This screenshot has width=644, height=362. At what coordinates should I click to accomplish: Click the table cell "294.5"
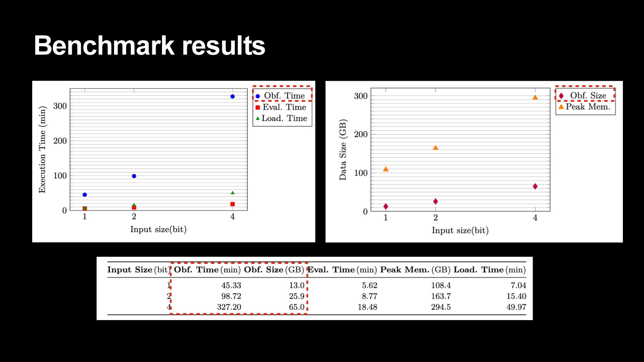[x=441, y=307]
